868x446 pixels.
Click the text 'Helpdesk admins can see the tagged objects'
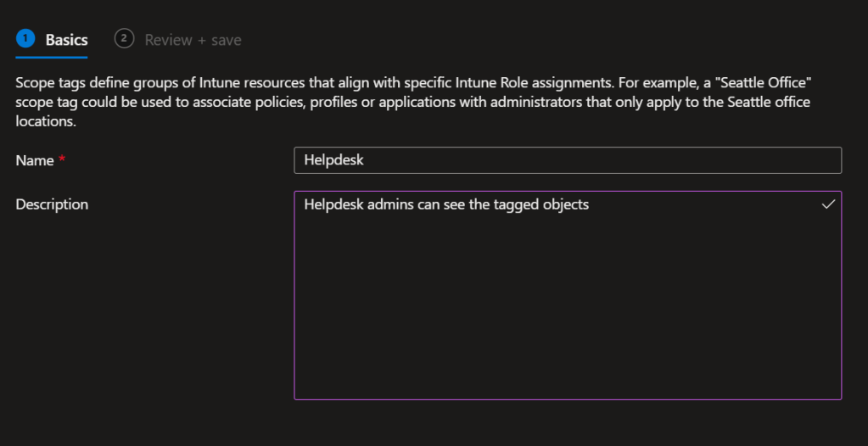coord(446,204)
